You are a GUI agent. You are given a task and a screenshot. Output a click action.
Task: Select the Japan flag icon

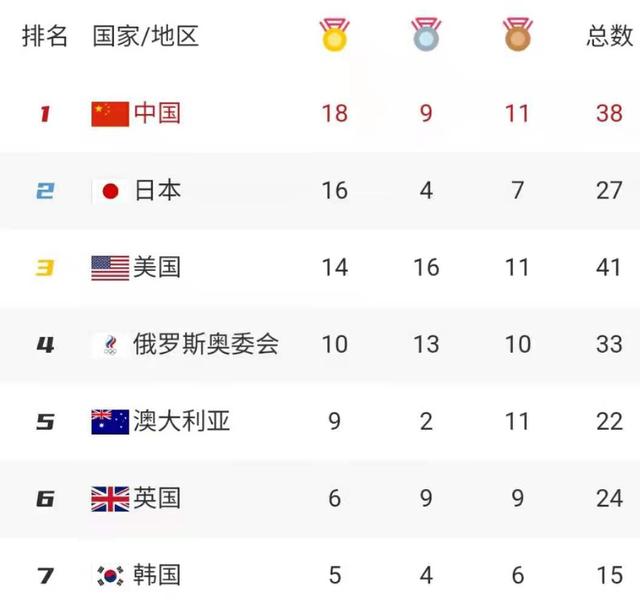pos(110,191)
